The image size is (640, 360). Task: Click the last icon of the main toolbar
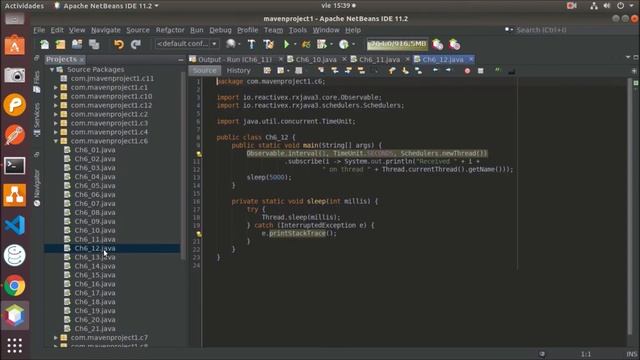click(455, 44)
